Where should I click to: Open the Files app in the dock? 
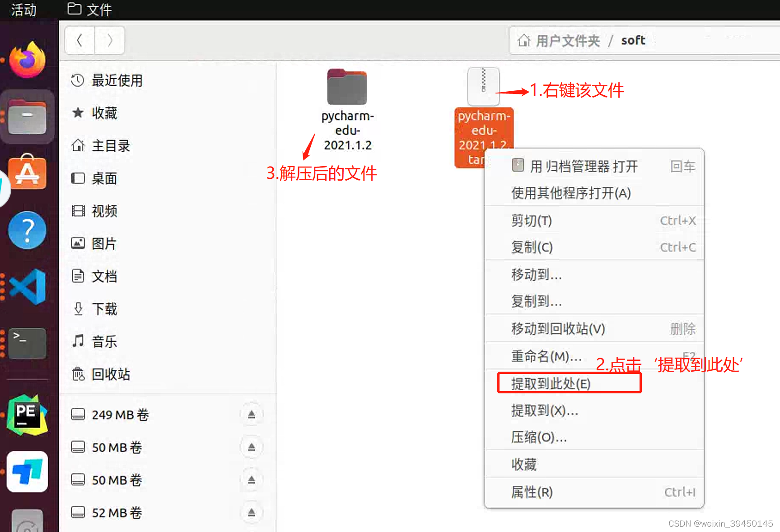(x=28, y=117)
